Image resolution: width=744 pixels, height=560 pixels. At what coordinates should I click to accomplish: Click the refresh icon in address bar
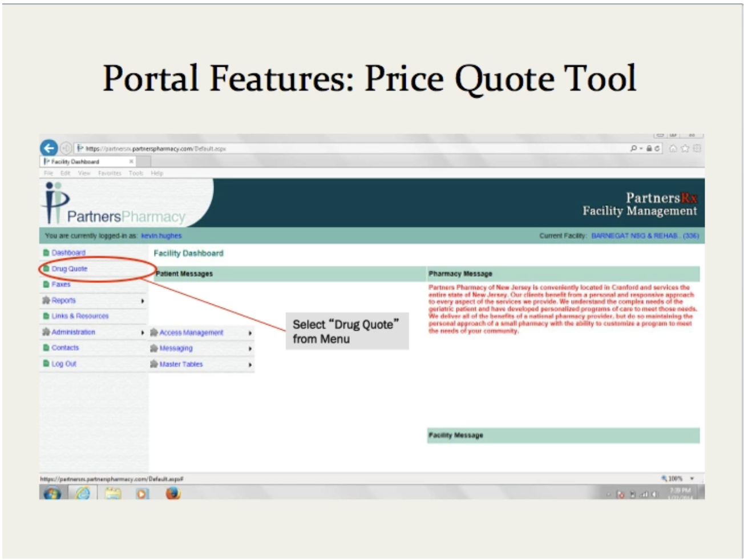coord(657,148)
